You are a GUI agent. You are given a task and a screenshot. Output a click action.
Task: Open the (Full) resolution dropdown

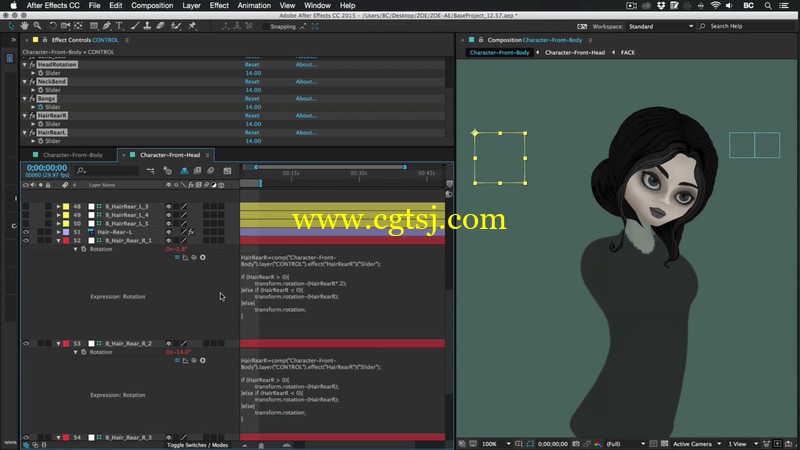(626, 444)
